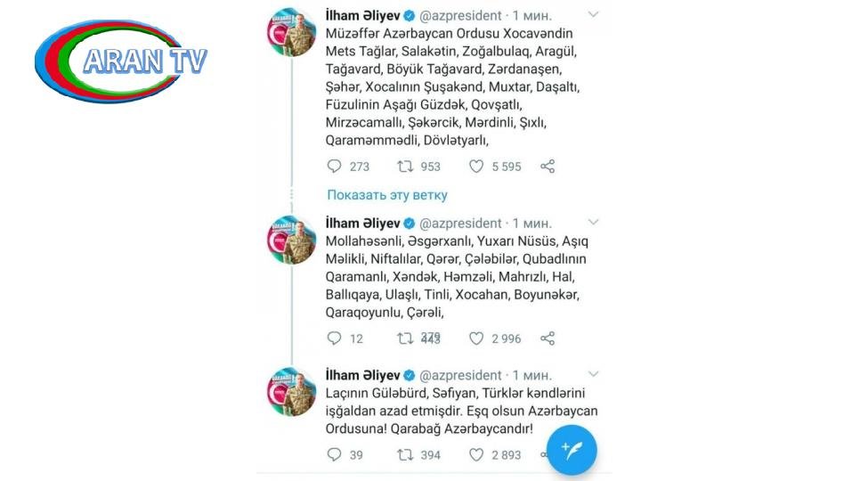Click the 'Показать эту ветку' link
The image size is (868, 481).
[x=387, y=194]
